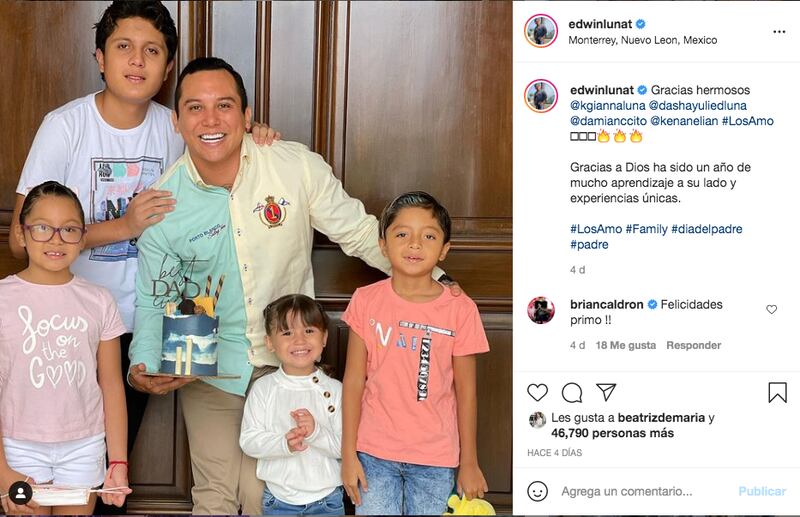Open the three-dot more options menu
The image size is (800, 517).
[x=779, y=32]
